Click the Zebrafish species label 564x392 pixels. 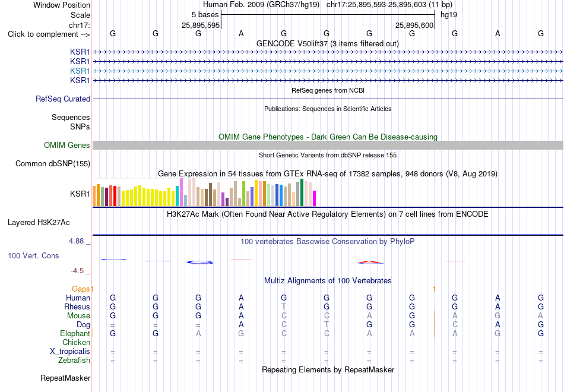coord(74,361)
